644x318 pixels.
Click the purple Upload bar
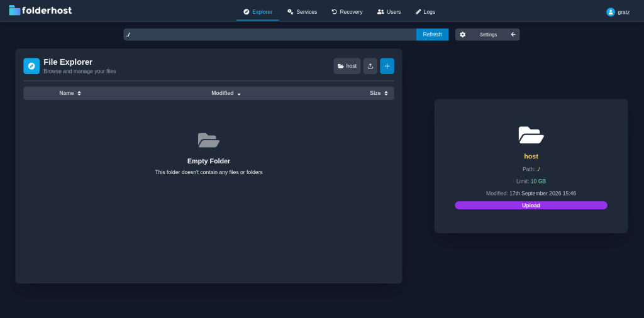pyautogui.click(x=531, y=205)
